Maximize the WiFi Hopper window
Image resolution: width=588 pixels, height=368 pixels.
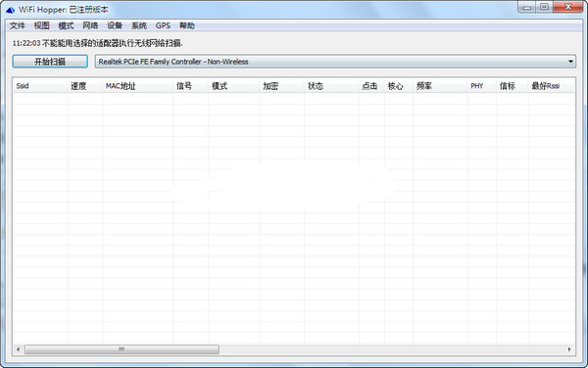point(545,7)
